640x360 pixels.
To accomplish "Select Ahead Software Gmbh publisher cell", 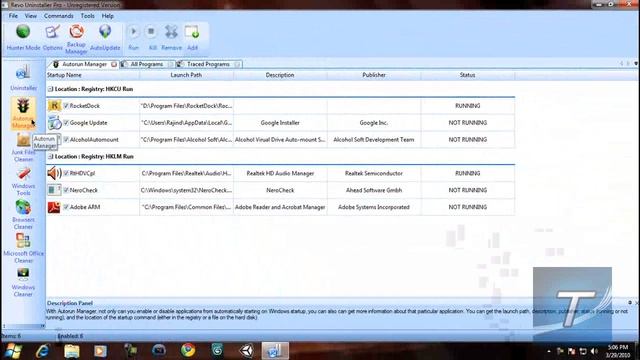I will point(374,190).
